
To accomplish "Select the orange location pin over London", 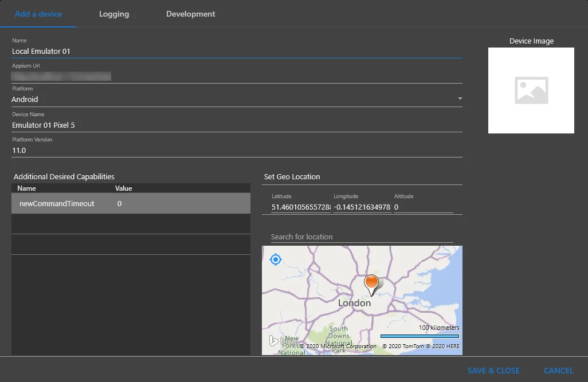I will (371, 282).
